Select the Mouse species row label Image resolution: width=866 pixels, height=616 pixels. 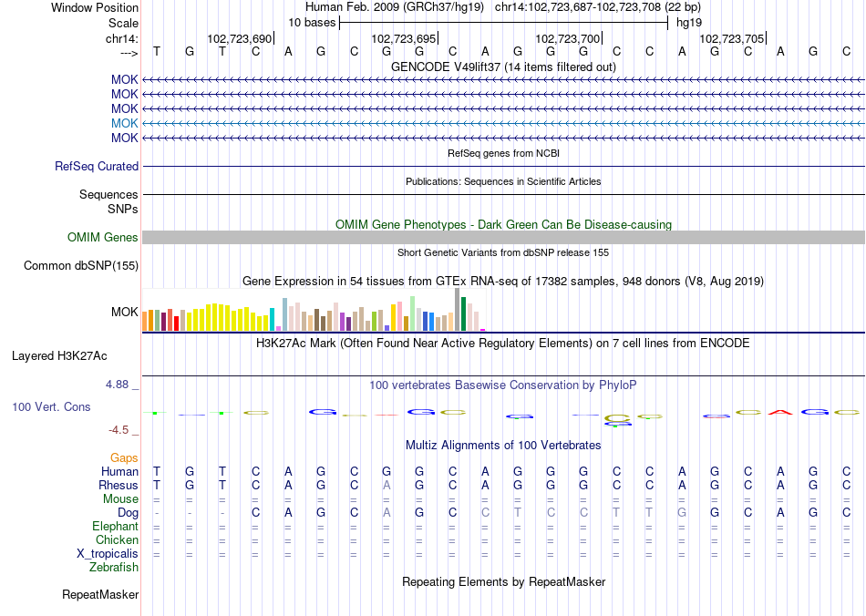120,499
